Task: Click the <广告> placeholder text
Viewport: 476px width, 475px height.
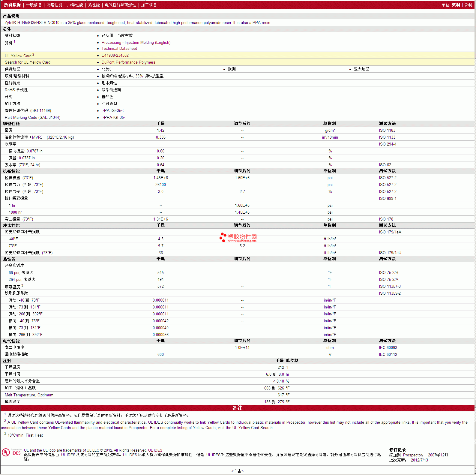Action: (237, 471)
